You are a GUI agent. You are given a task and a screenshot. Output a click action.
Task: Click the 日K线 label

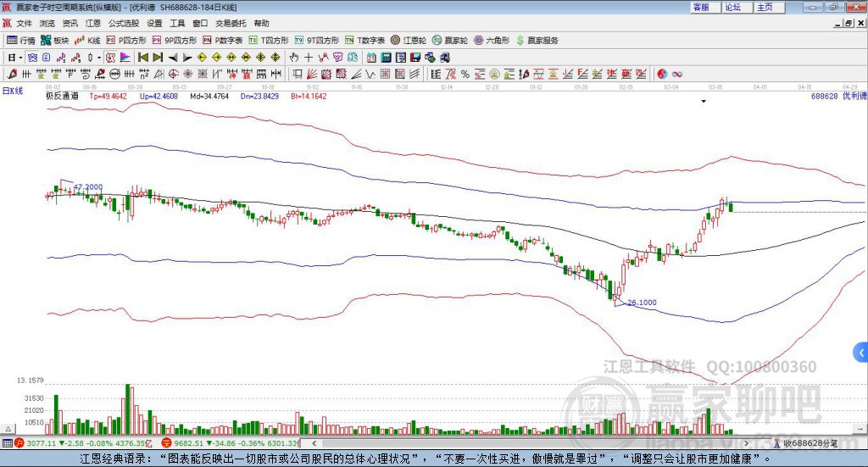[13, 92]
